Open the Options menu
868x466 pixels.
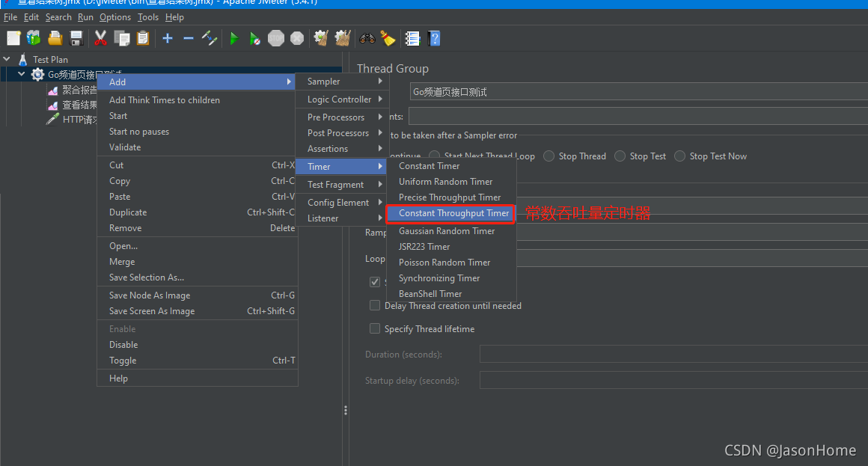(115, 17)
